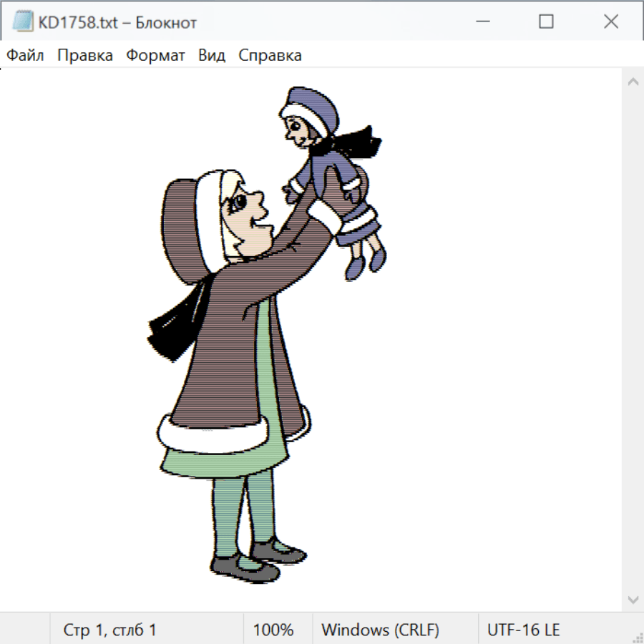This screenshot has width=644, height=644.
Task: Click the 100% zoom level in status bar
Action: pyautogui.click(x=273, y=630)
